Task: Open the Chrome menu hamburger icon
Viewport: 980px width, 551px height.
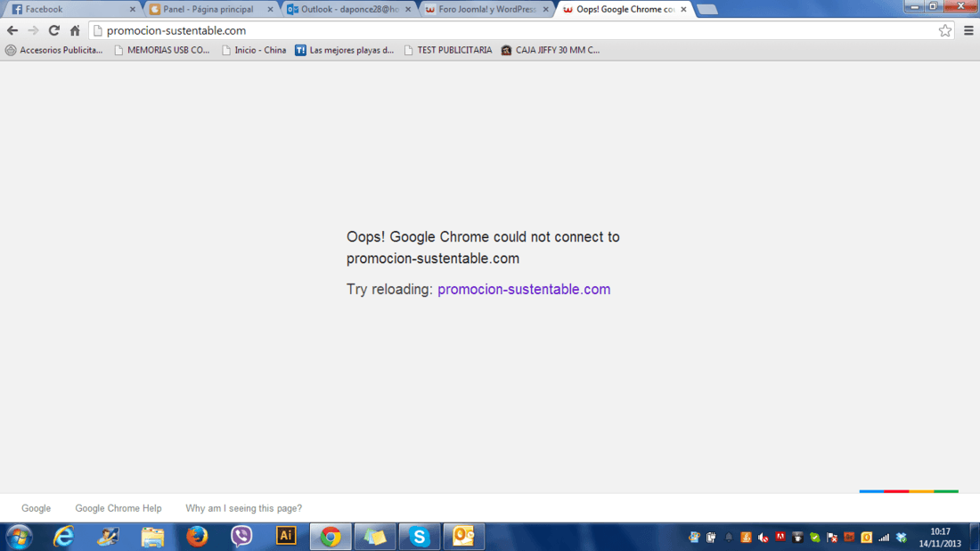Action: pos(968,30)
